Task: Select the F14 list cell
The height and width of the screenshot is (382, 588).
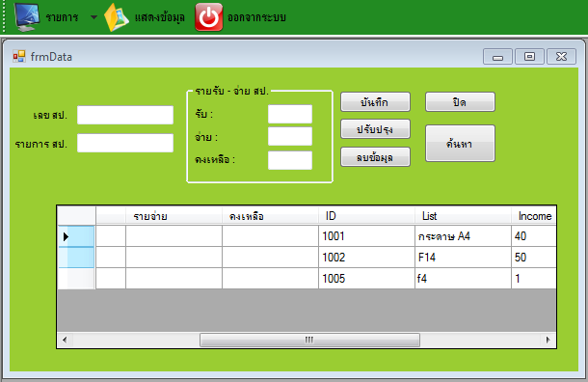Action: pyautogui.click(x=463, y=258)
